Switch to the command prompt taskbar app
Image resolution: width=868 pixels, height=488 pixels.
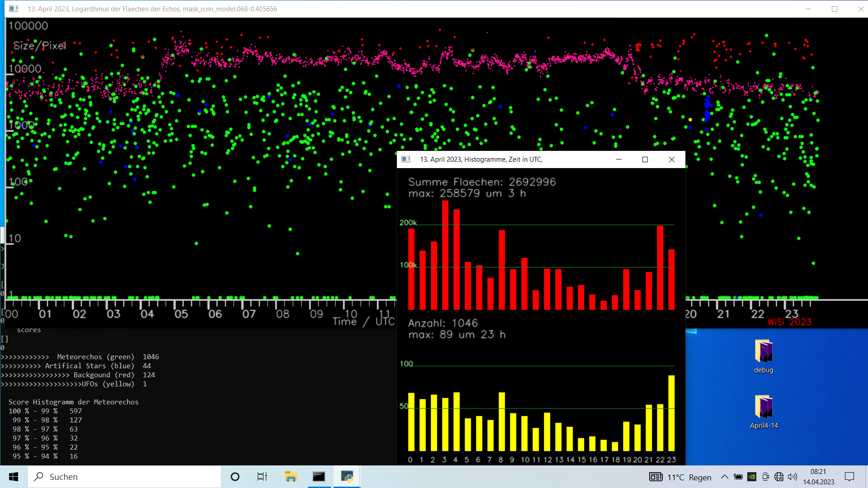319,477
